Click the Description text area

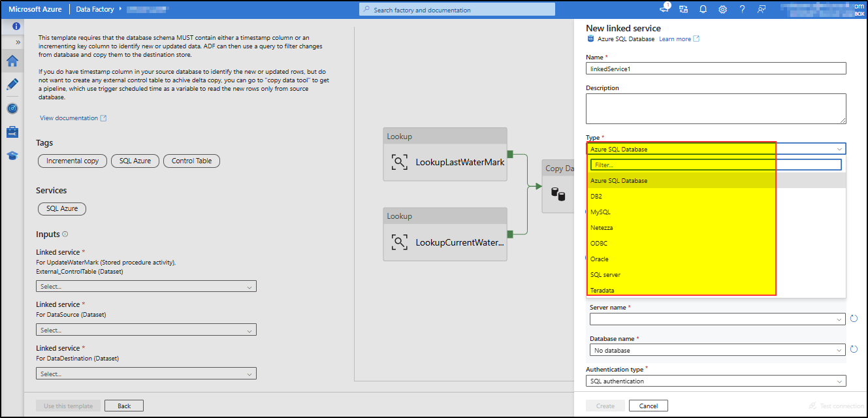point(716,108)
